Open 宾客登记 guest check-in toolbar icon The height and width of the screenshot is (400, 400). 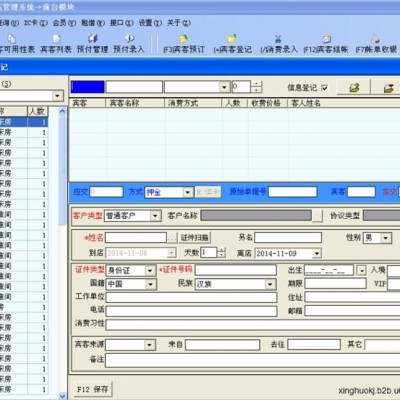click(x=232, y=44)
